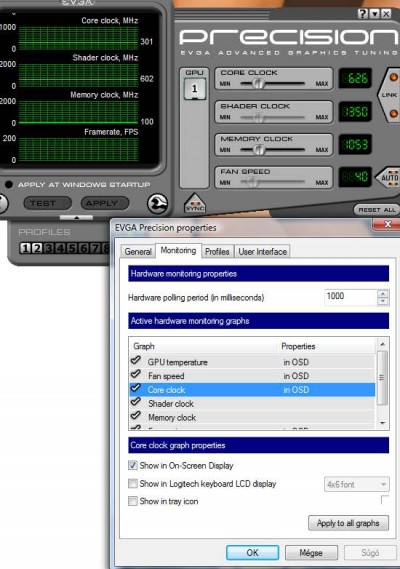The width and height of the screenshot is (400, 569).
Task: Select profile slot 5
Action: click(x=72, y=248)
